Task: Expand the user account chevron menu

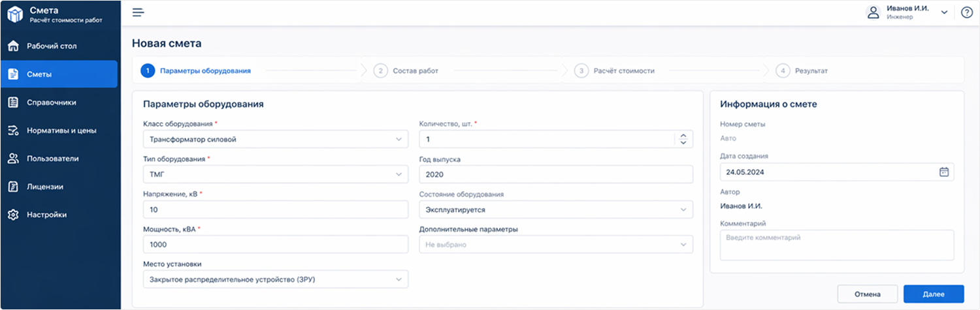Action: point(944,12)
